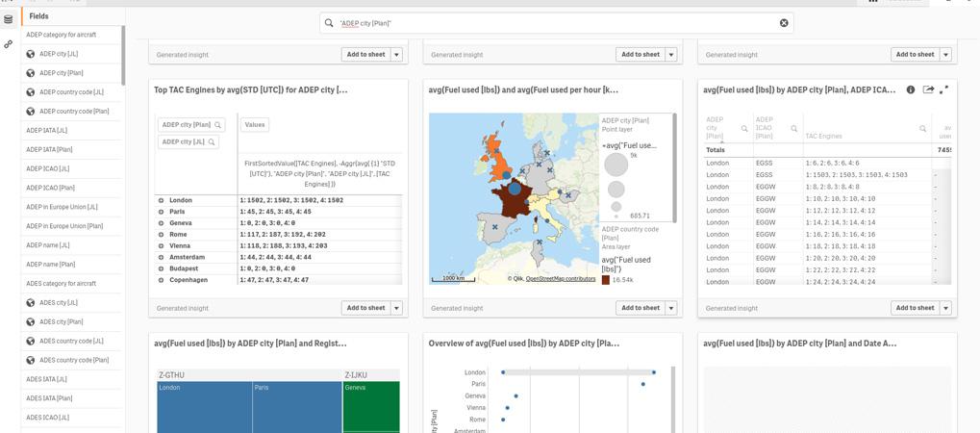
Task: Expand the Geneva row in the pivot table
Action: coord(161,223)
